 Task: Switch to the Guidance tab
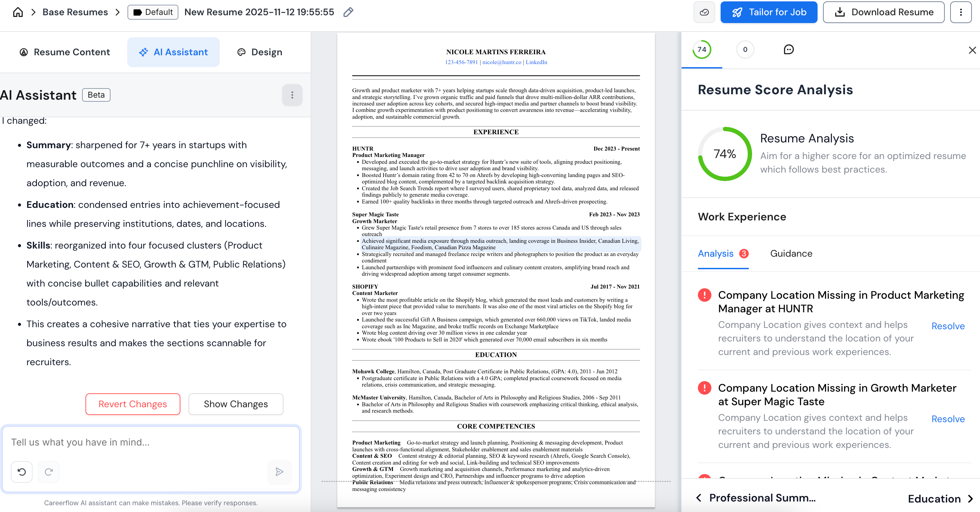(x=791, y=253)
